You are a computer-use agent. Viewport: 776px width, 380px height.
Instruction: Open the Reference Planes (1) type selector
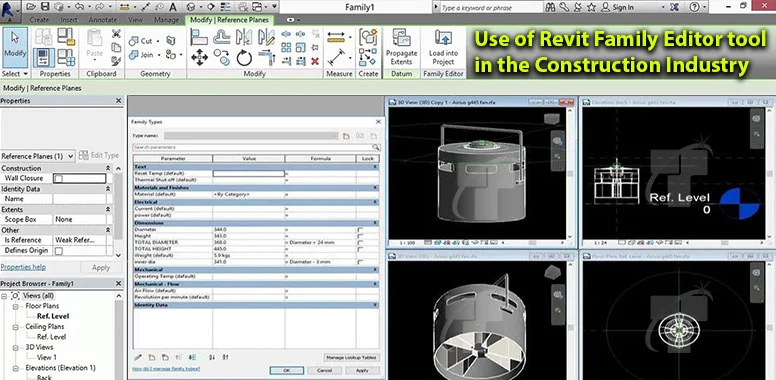pos(38,156)
